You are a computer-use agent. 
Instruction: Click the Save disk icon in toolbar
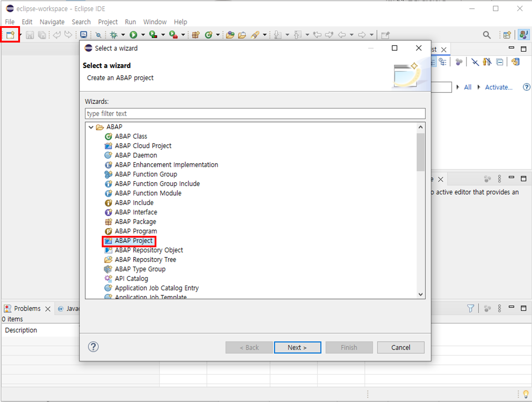(x=30, y=35)
